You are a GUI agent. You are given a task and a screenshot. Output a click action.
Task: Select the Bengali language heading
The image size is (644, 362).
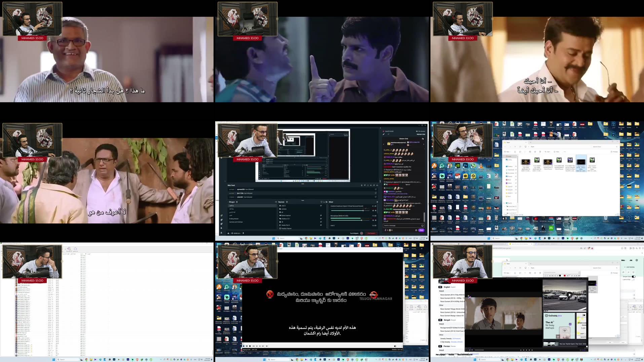(x=447, y=320)
